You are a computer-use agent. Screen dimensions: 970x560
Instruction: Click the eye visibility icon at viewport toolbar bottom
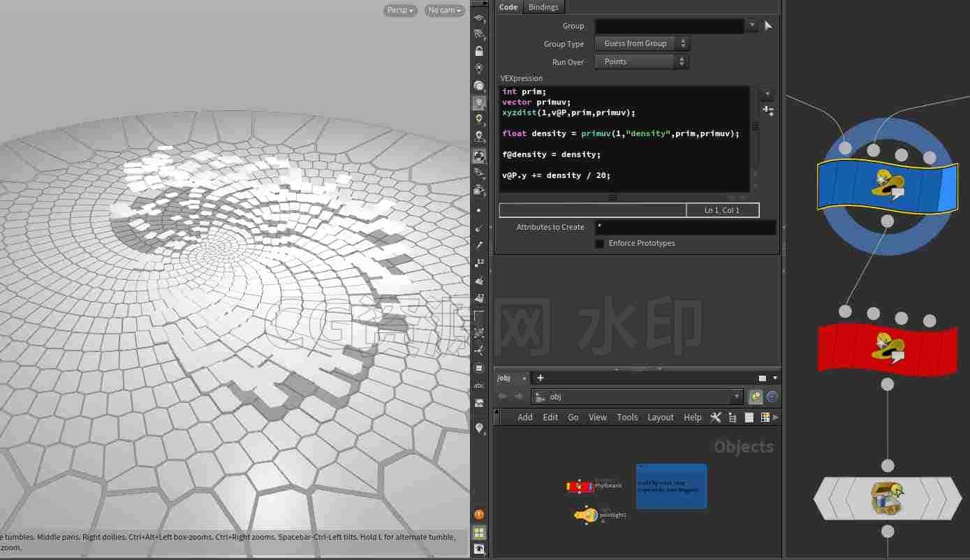pos(479,550)
